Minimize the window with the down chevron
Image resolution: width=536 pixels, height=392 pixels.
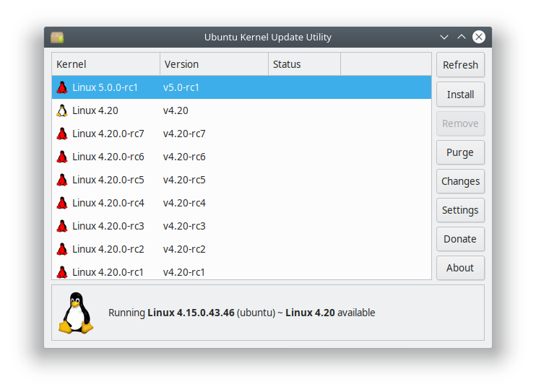[x=444, y=37]
